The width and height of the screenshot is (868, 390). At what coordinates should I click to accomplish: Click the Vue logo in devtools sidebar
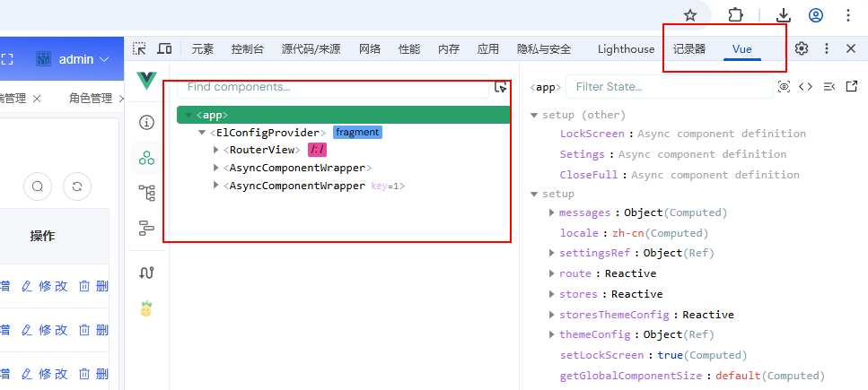pyautogui.click(x=146, y=81)
